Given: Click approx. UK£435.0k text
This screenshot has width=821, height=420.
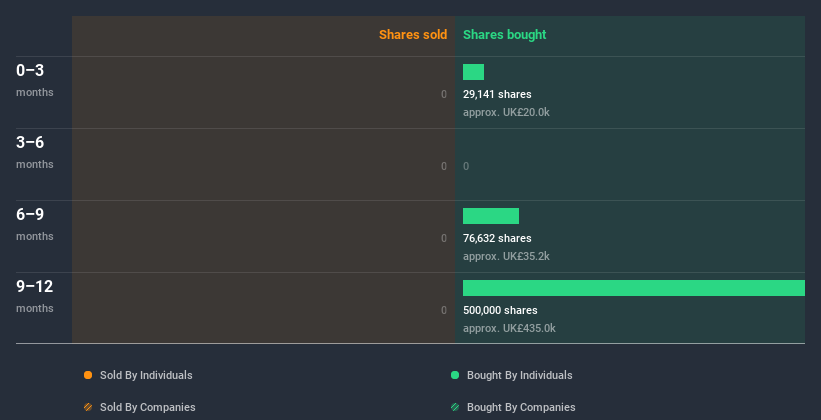Looking at the screenshot, I should (509, 328).
